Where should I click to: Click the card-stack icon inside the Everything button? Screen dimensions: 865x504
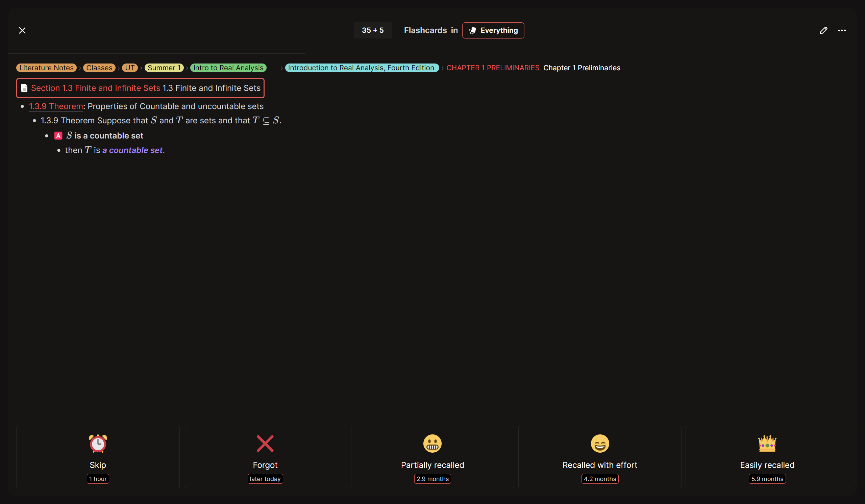[473, 30]
